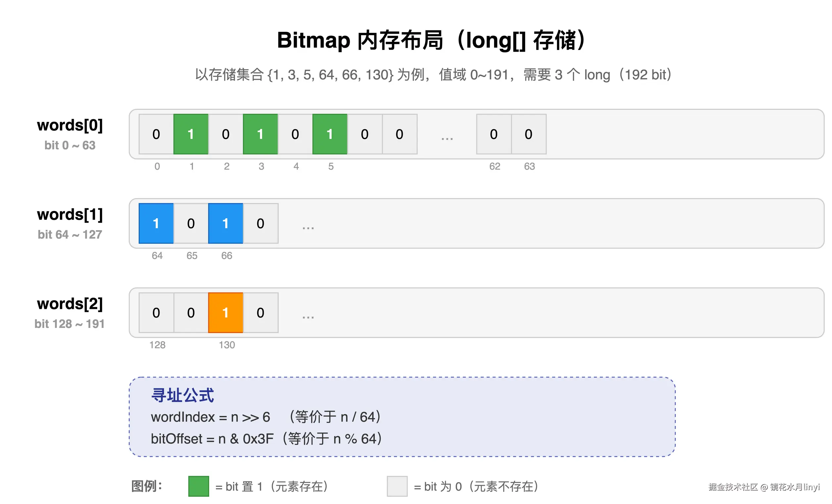
Task: Click the diagram title Bitmap 内存布局
Action: (x=415, y=40)
